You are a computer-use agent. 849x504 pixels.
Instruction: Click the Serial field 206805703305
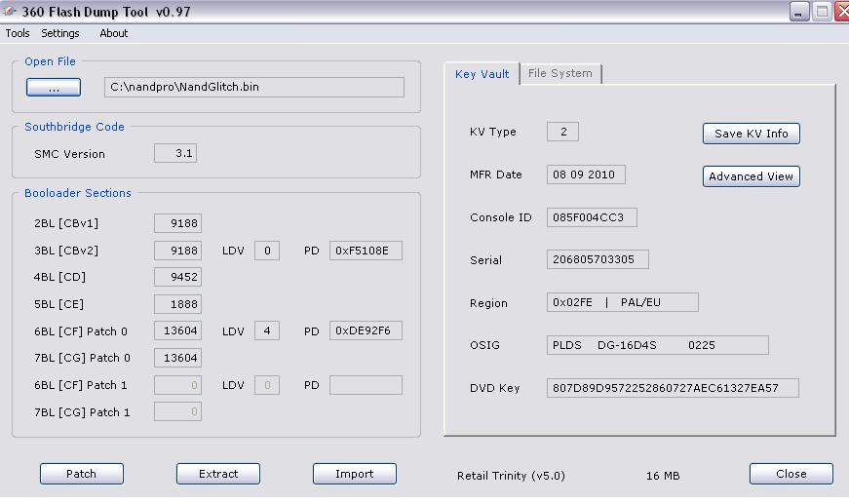[598, 259]
